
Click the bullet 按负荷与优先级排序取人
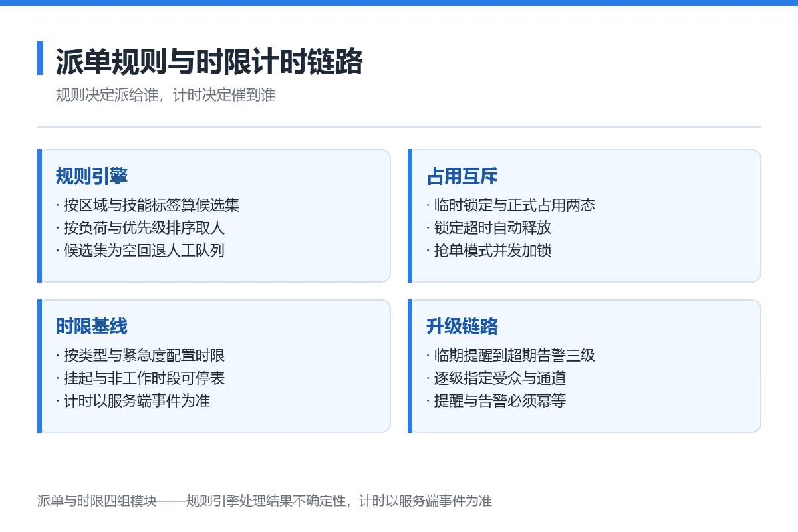point(140,227)
